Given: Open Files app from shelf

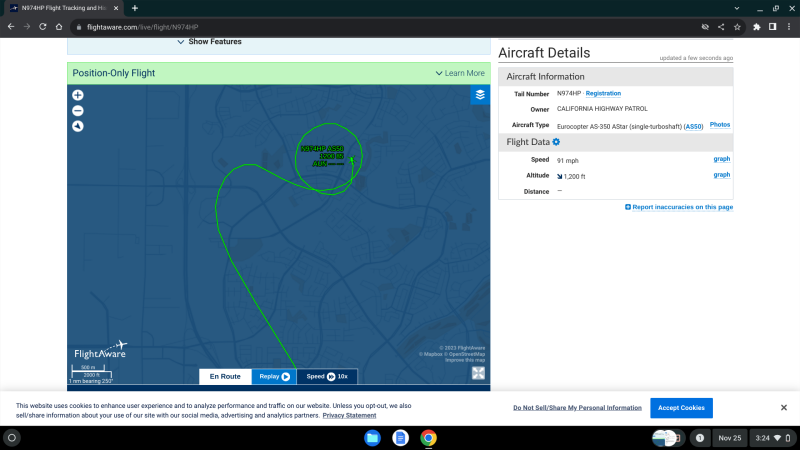Looking at the screenshot, I should click(x=372, y=438).
